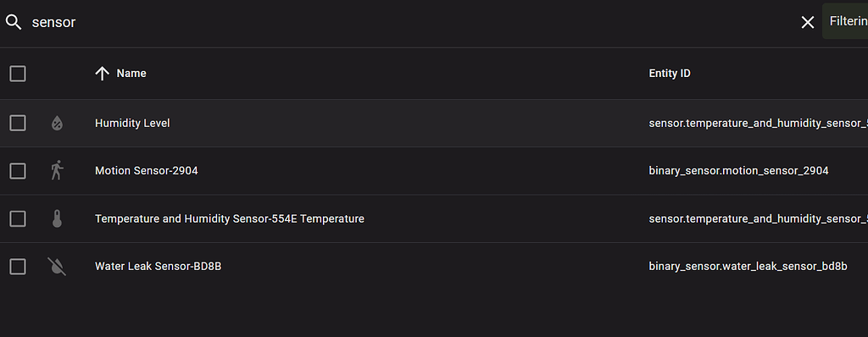
Task: Click the search magnifier icon
Action: [14, 22]
